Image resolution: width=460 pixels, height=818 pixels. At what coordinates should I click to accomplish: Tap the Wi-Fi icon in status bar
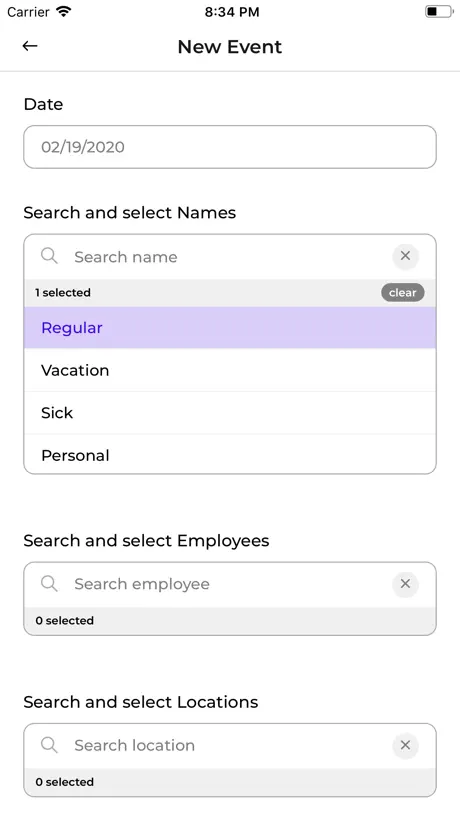pyautogui.click(x=64, y=11)
